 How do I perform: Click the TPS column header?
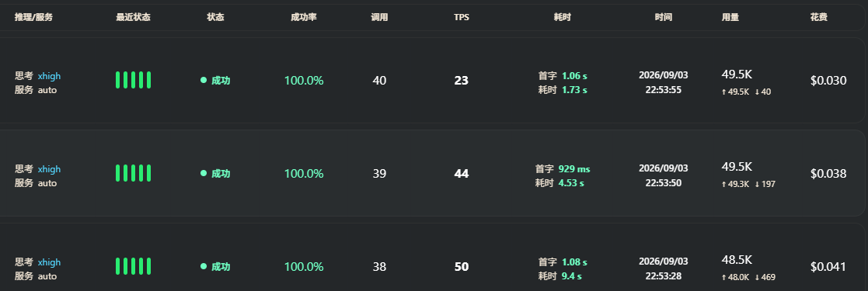coord(461,17)
